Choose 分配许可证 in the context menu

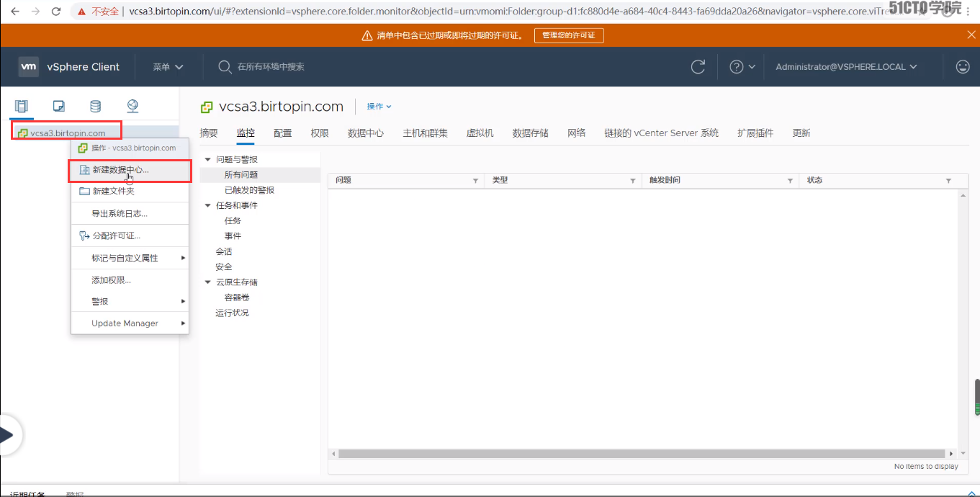(130, 236)
